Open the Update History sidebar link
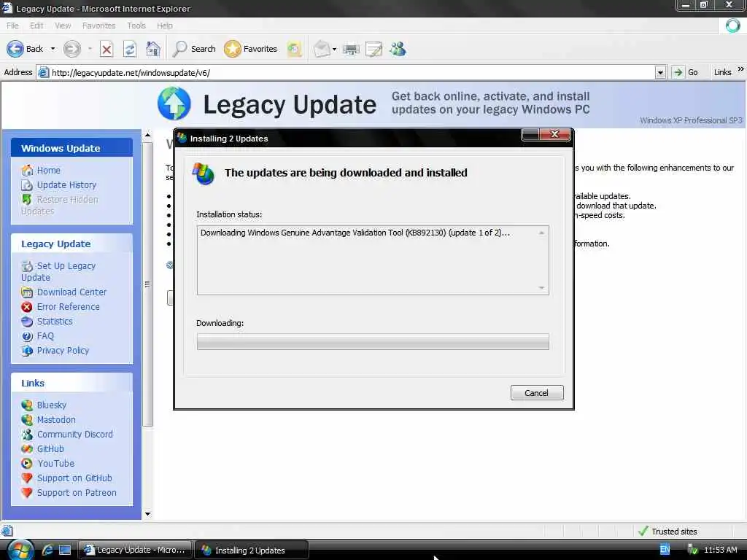This screenshot has width=747, height=560. tap(66, 184)
